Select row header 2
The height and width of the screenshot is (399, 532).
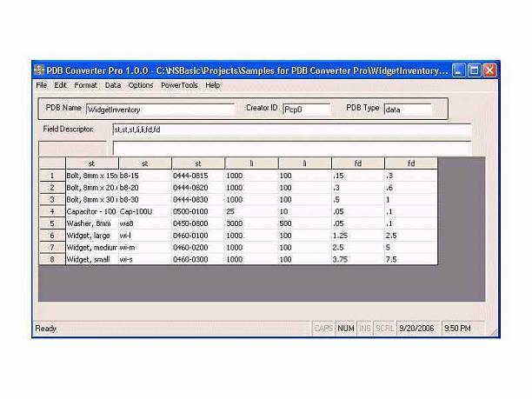pyautogui.click(x=52, y=188)
